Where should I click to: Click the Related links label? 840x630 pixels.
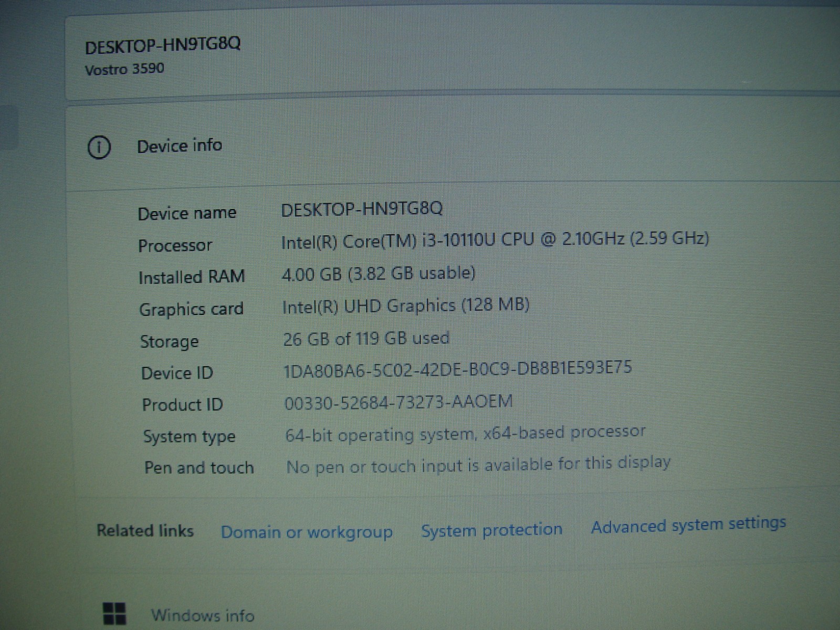145,531
